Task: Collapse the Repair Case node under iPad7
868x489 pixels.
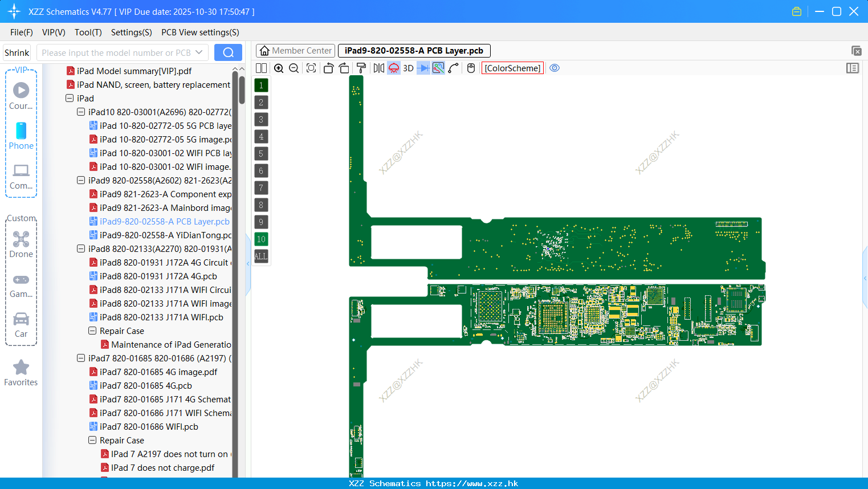Action: pyautogui.click(x=92, y=440)
